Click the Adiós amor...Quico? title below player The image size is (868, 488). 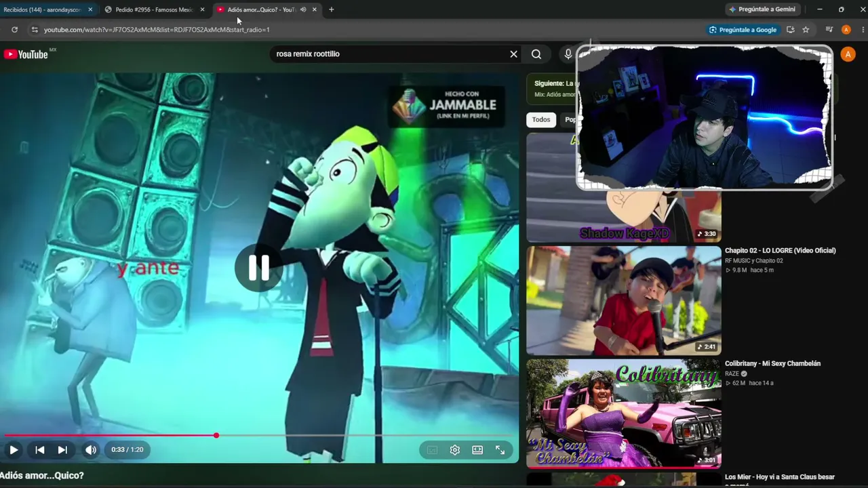pyautogui.click(x=42, y=476)
